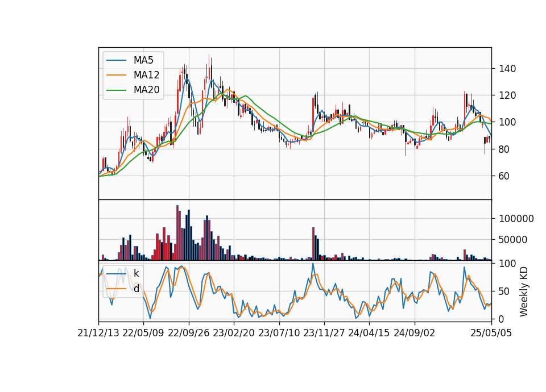Image resolution: width=546 pixels, height=392 pixels.
Task: Click the k legend label in KD panel
Action: [136, 273]
